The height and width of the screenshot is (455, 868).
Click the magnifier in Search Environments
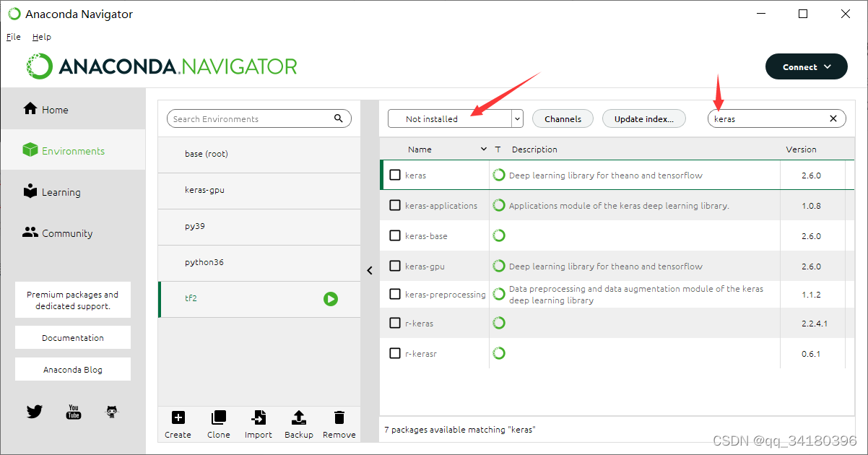point(339,118)
